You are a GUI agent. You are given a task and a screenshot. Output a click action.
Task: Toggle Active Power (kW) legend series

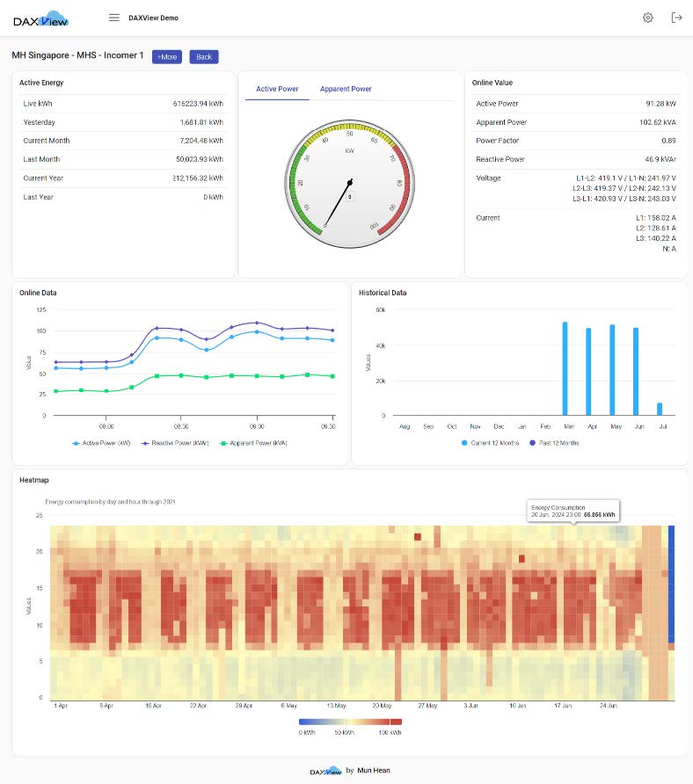pos(101,443)
